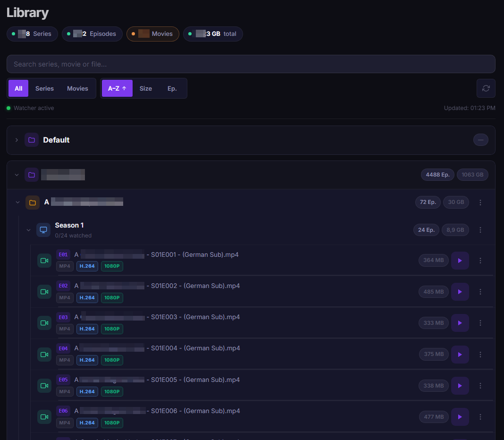Click the GB total pill

[213, 34]
